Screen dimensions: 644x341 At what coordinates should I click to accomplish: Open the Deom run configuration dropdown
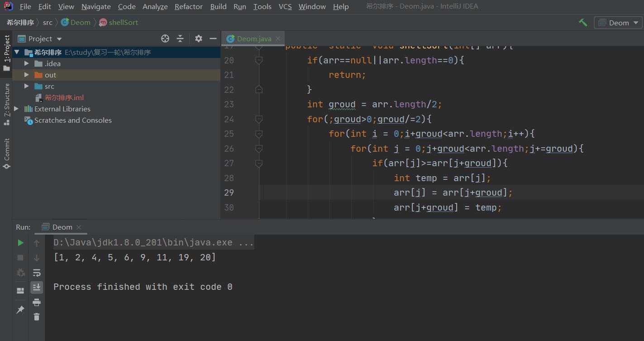coord(619,23)
